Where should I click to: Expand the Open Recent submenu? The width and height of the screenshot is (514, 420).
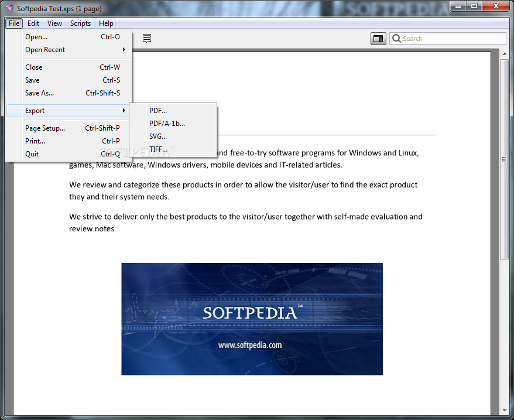(69, 50)
